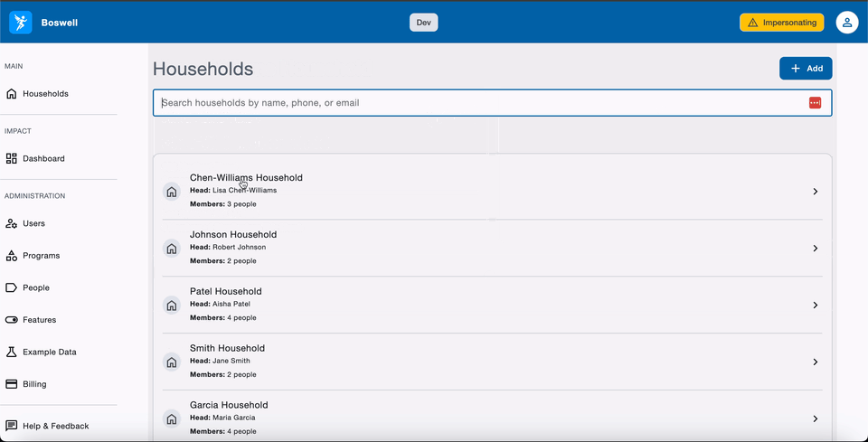The image size is (868, 442).
Task: Click the red password manager icon in search
Action: [815, 103]
